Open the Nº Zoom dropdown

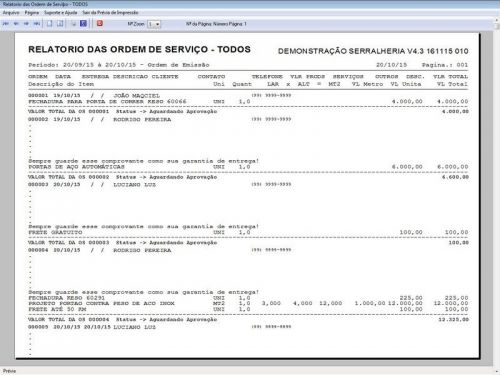[x=154, y=24]
